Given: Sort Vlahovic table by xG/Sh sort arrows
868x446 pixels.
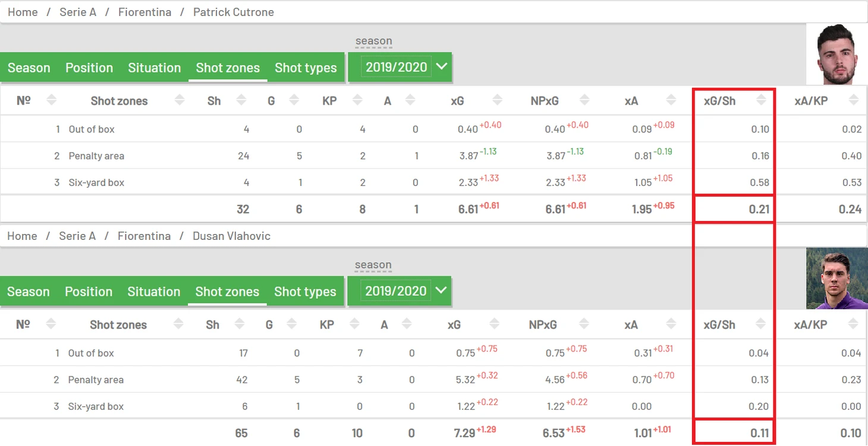Looking at the screenshot, I should point(761,324).
